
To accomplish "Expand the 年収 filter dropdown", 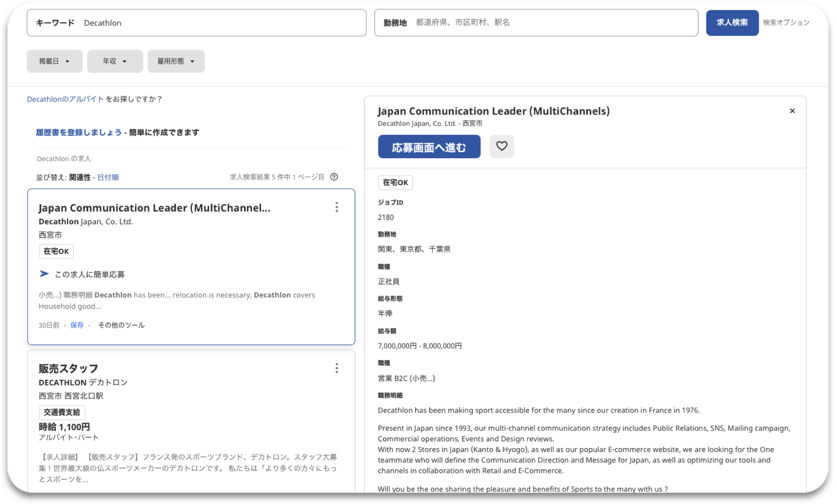I will 115,61.
